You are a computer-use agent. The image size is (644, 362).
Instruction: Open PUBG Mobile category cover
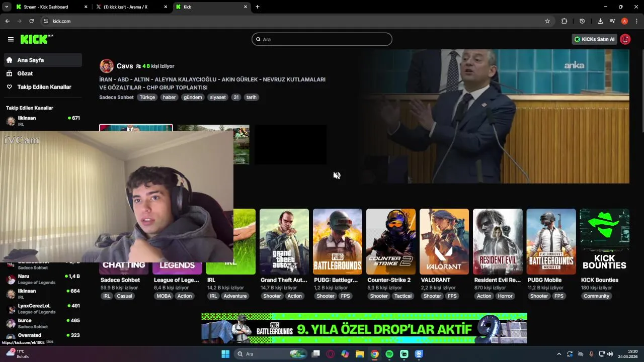click(551, 241)
